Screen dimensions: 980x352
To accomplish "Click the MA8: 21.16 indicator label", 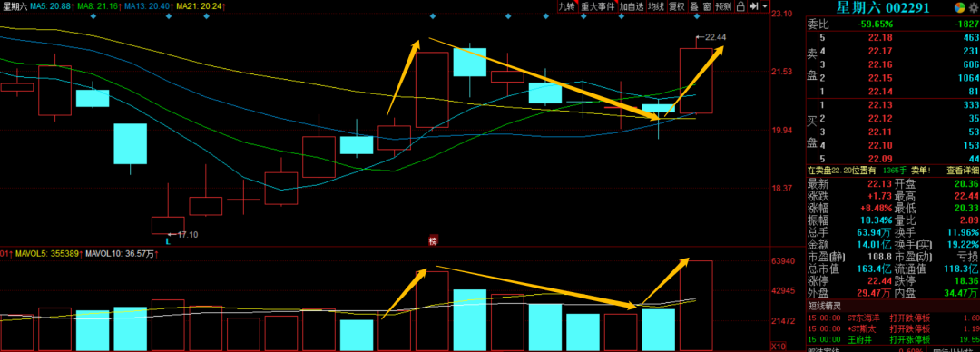I will tap(99, 5).
